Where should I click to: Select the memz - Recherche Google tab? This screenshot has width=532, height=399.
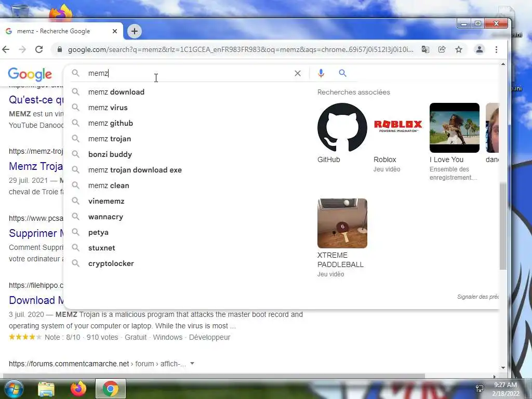point(61,31)
